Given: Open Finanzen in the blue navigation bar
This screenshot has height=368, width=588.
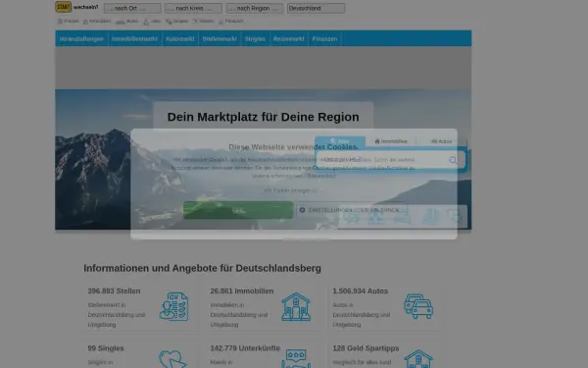Looking at the screenshot, I should tap(324, 38).
